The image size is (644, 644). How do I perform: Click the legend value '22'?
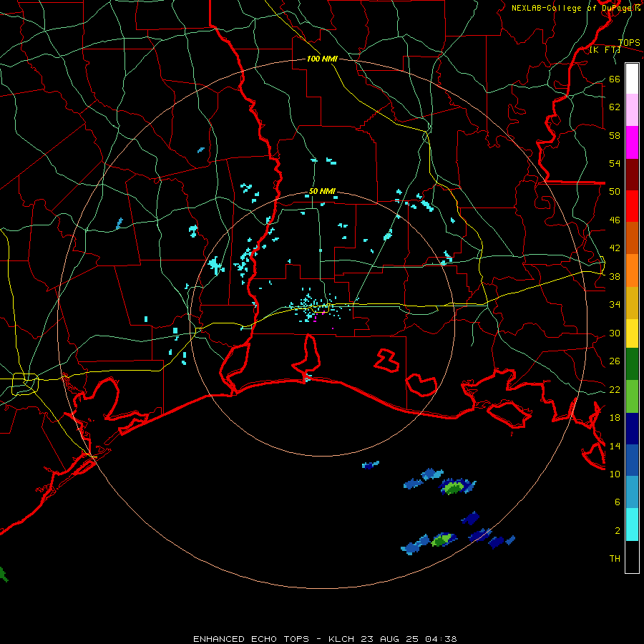click(x=615, y=390)
